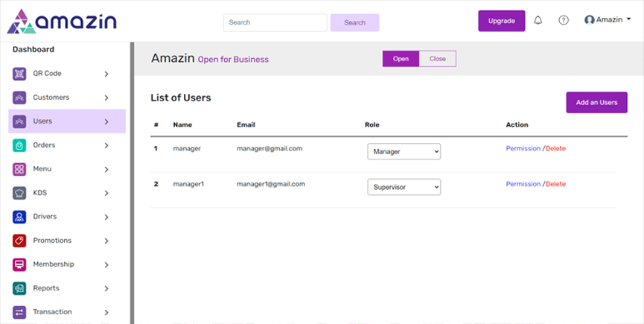Click the Menu grid icon
644x324 pixels.
pyautogui.click(x=19, y=169)
